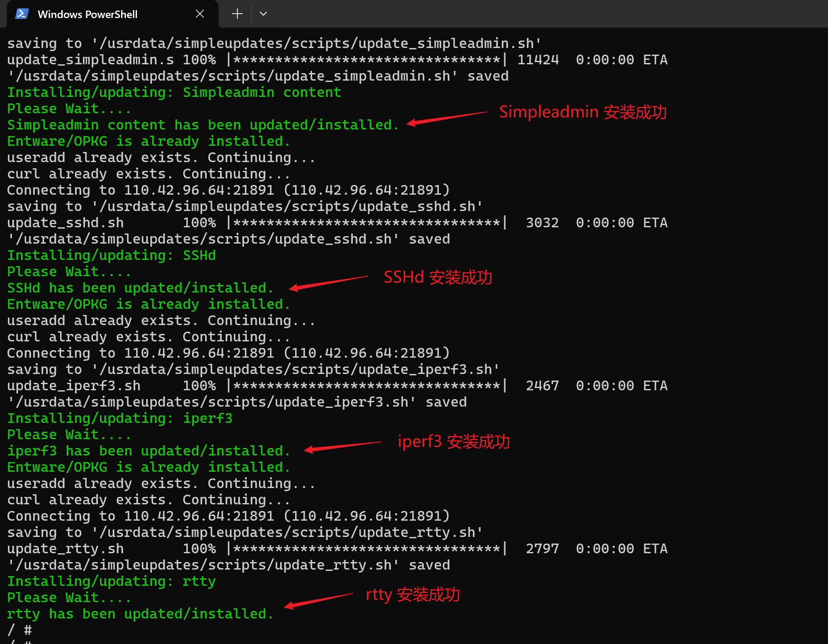
Task: Click the line 'iperf3 has been updated/installed.'
Action: [148, 451]
